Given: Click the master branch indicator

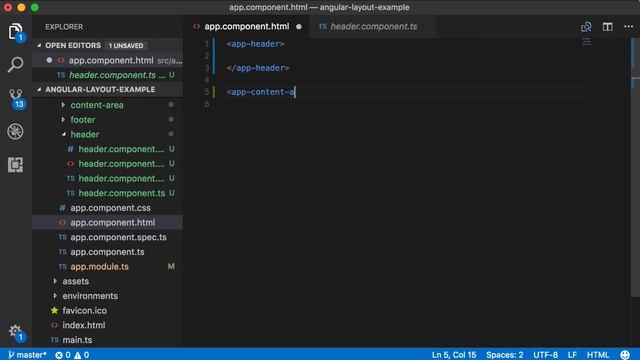Looking at the screenshot, I should tap(27, 355).
